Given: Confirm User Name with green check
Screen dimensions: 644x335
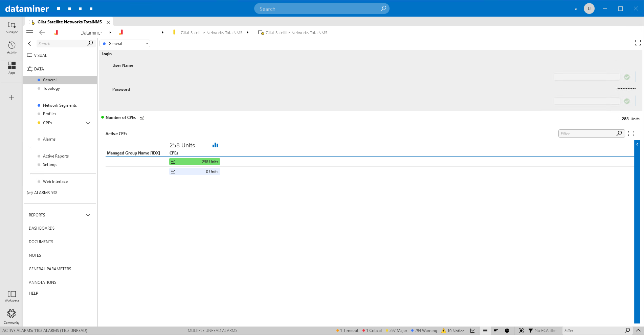Looking at the screenshot, I should click(627, 77).
